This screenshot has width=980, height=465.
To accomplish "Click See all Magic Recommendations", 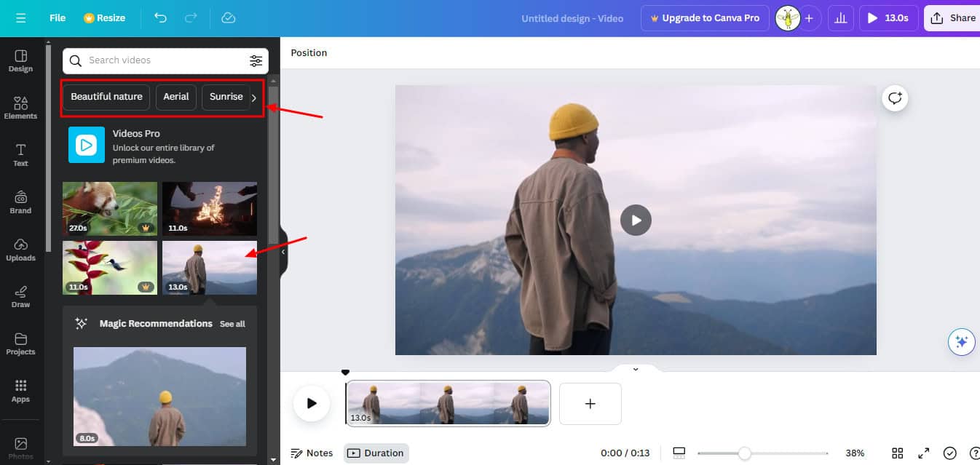I will click(x=232, y=324).
